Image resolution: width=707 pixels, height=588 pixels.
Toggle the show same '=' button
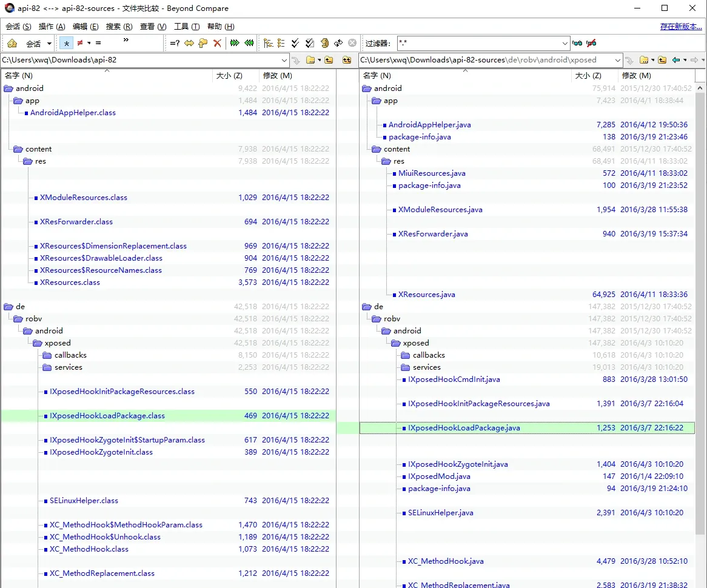(x=98, y=43)
